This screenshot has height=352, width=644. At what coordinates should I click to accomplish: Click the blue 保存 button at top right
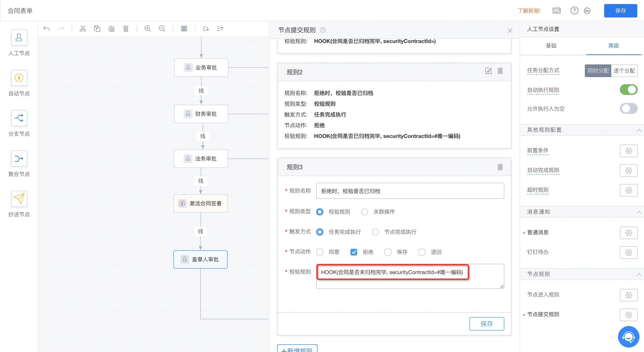click(620, 11)
